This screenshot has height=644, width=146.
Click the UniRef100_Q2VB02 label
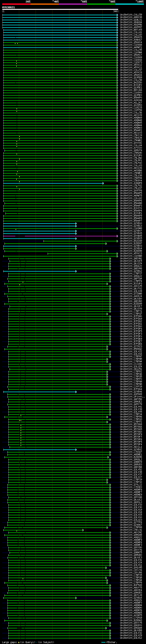click(131, 450)
